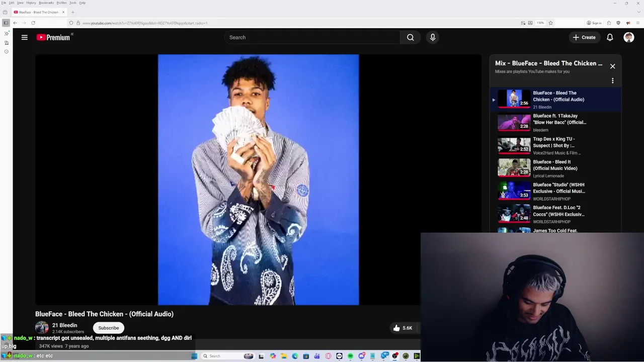The width and height of the screenshot is (644, 362).
Task: Expand the list all tabs chevron
Action: point(638,12)
